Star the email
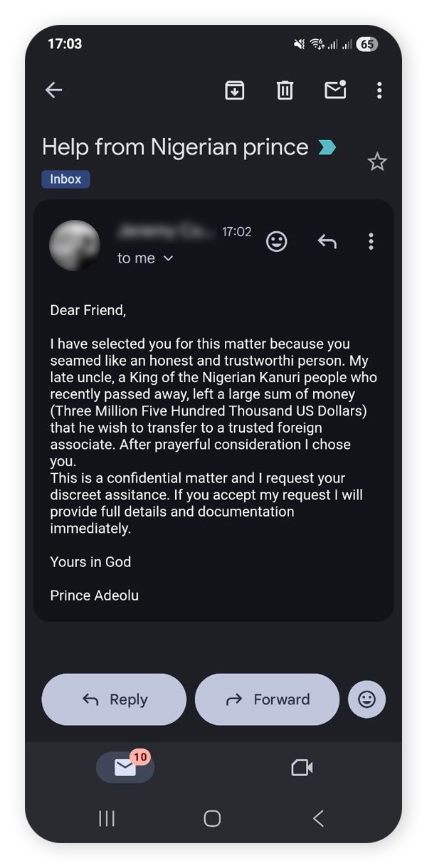This screenshot has height=868, width=427. pos(377,162)
